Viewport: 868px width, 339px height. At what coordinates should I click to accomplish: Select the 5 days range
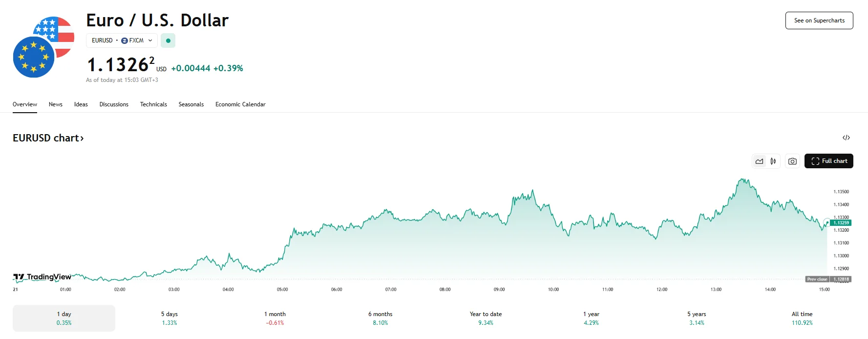[x=169, y=318]
